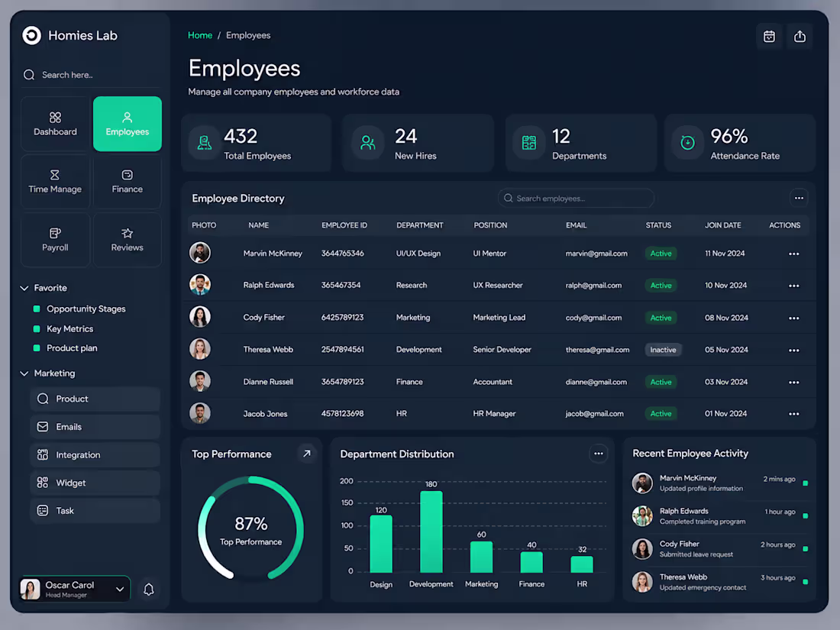Open actions menu for Ralph Edwards row

tap(793, 286)
